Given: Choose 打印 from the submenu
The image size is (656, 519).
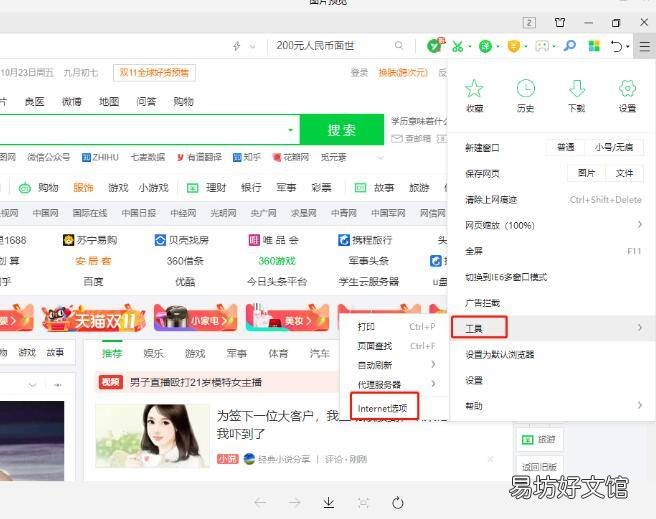Looking at the screenshot, I should coord(366,327).
